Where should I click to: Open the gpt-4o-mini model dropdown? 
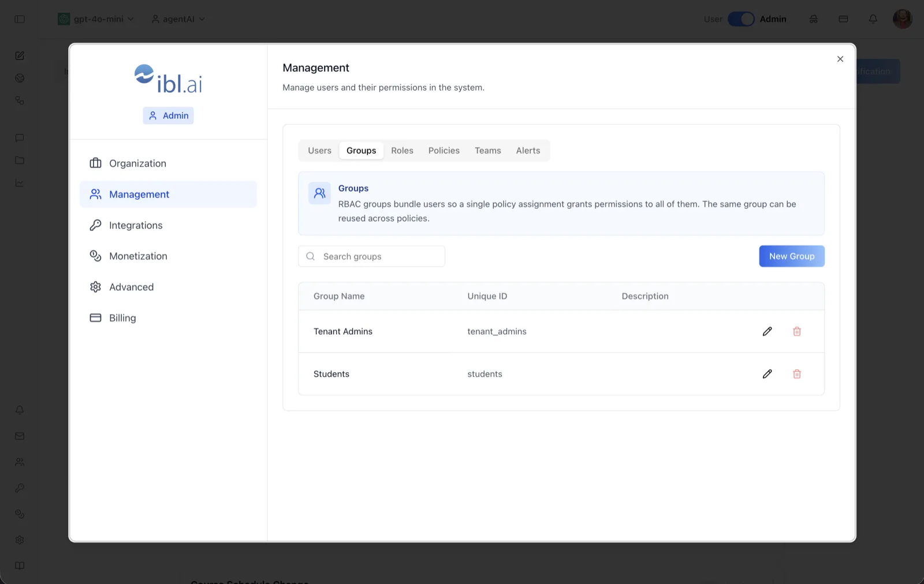(x=96, y=19)
